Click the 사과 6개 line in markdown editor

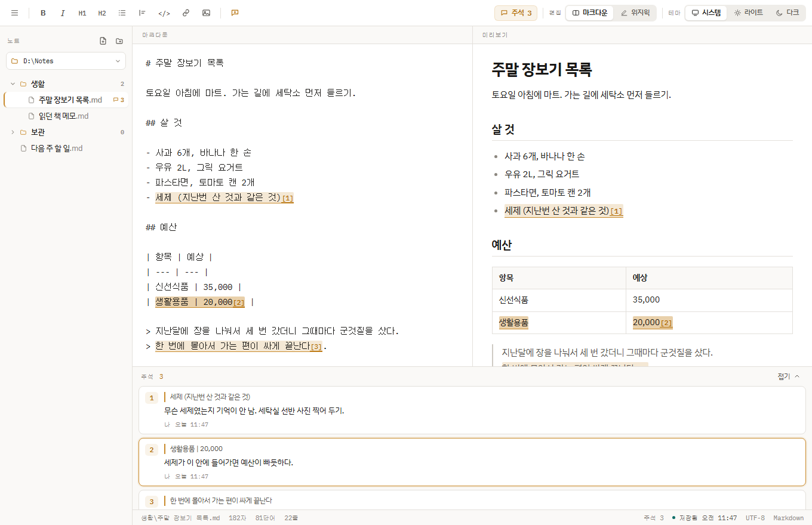pos(198,153)
